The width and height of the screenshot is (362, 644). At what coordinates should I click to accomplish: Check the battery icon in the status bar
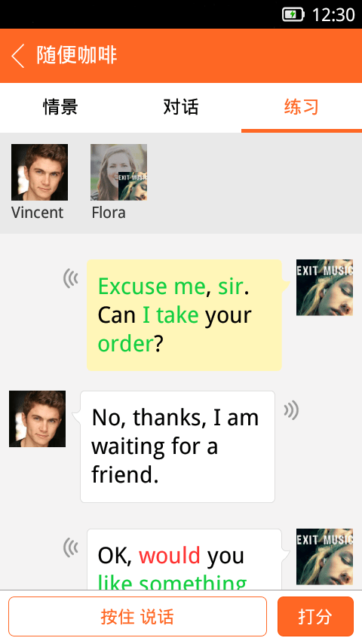point(293,15)
